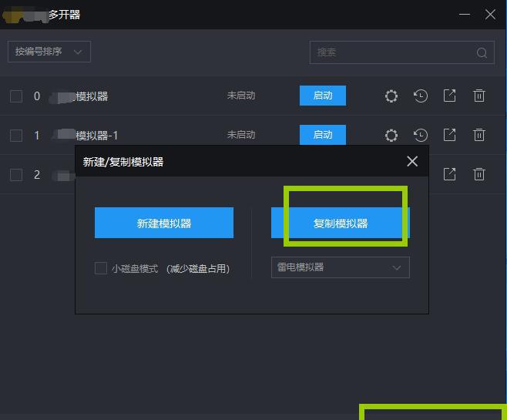
Task: Close the 新建/复制模拟器 dialog
Action: coord(412,161)
